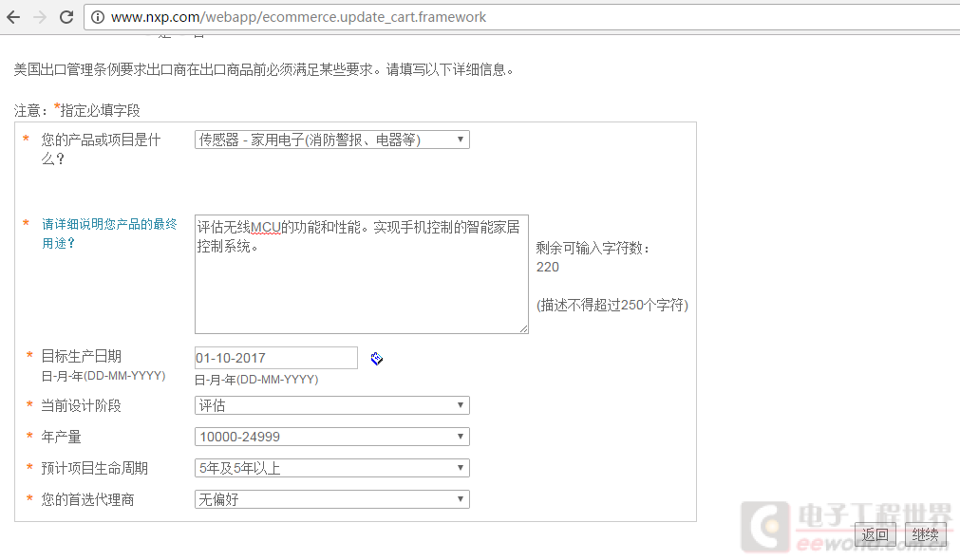
Task: Click the browser forward arrow
Action: (x=40, y=17)
